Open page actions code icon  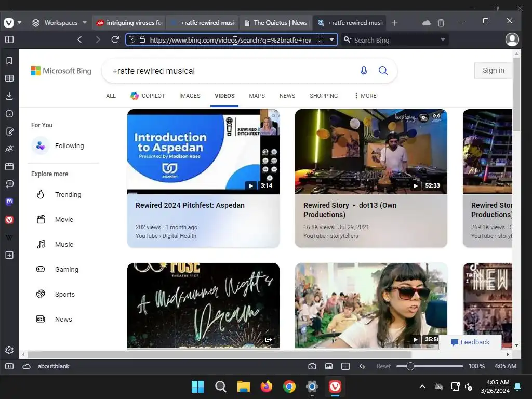[362, 366]
